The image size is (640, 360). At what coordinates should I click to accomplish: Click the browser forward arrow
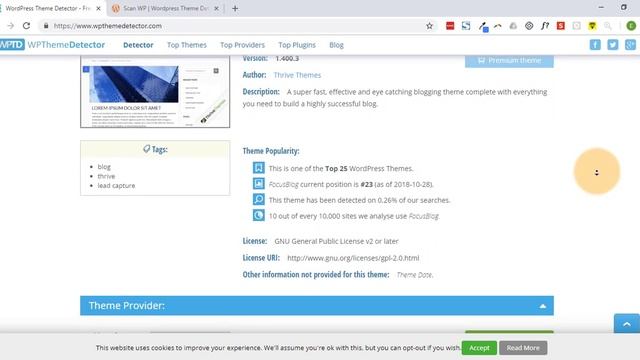tap(10, 26)
